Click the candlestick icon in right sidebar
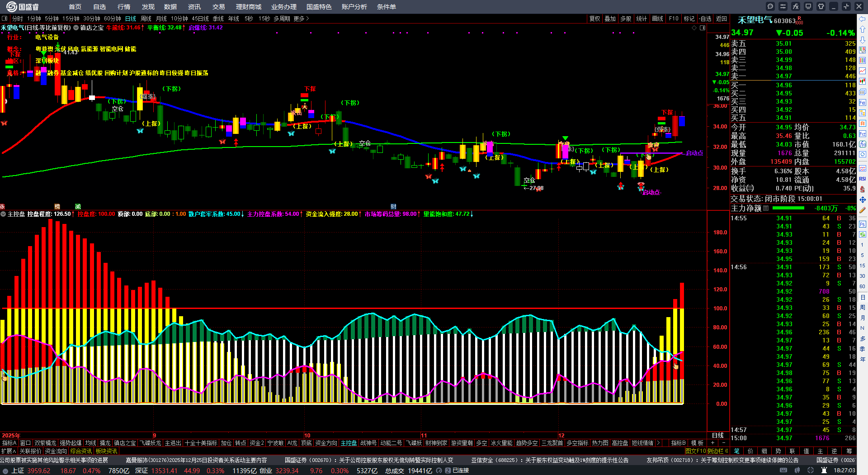 pos(863,81)
